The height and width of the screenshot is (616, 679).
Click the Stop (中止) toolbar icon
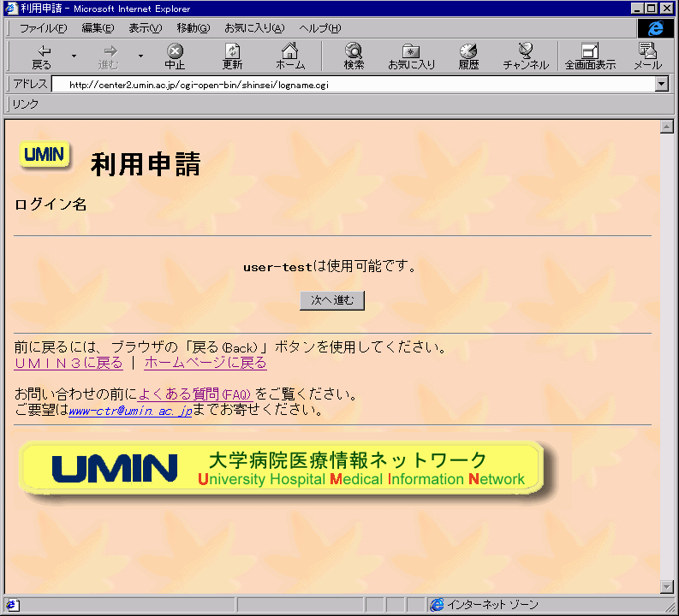pos(175,51)
